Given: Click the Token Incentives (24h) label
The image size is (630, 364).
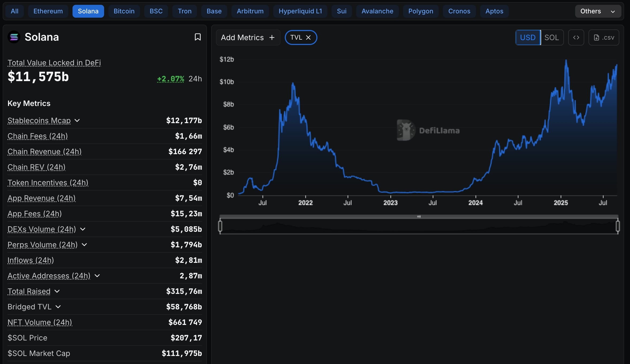Looking at the screenshot, I should click(x=48, y=183).
